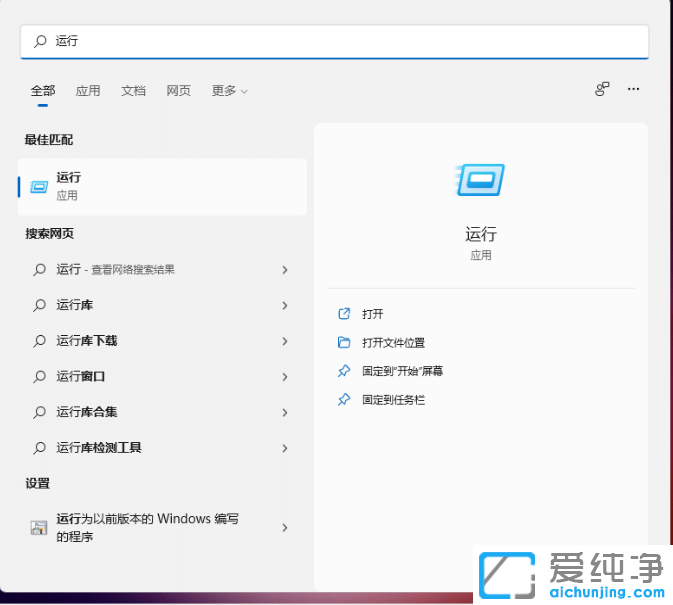Switch to the 文档 tab
673x605 pixels.
pos(133,91)
